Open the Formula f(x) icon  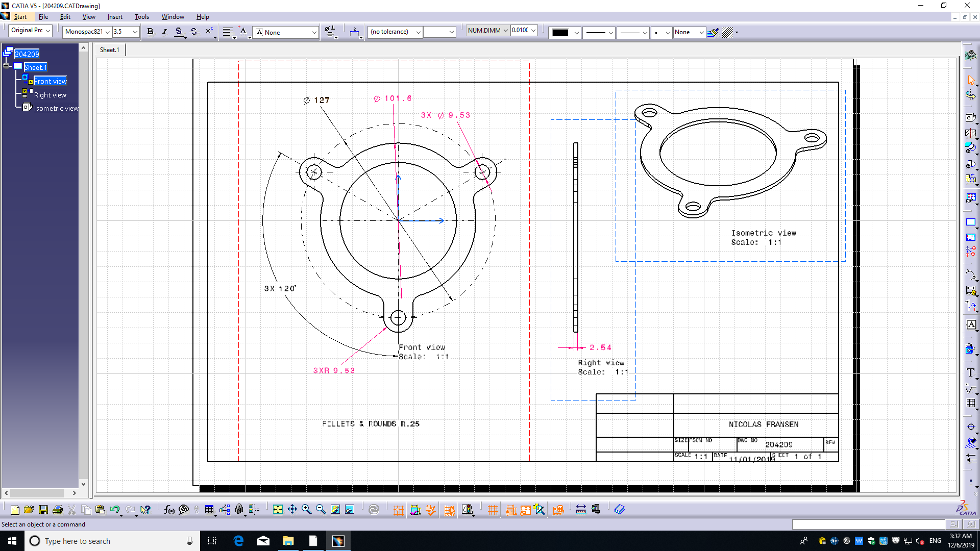[169, 509]
